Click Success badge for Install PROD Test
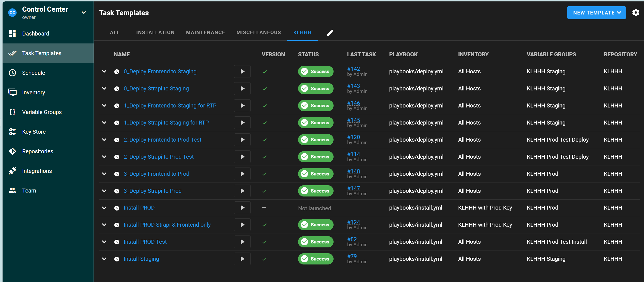The width and height of the screenshot is (644, 282). (x=316, y=242)
